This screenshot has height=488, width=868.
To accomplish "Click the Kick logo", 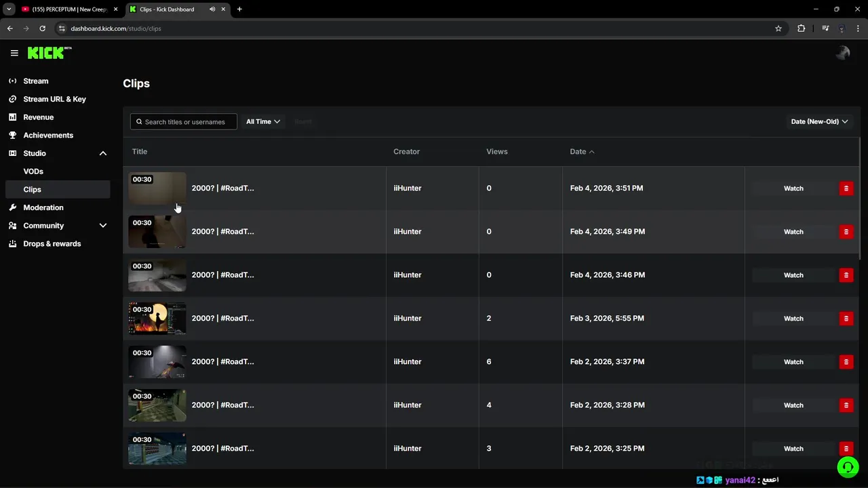I will 49,53.
